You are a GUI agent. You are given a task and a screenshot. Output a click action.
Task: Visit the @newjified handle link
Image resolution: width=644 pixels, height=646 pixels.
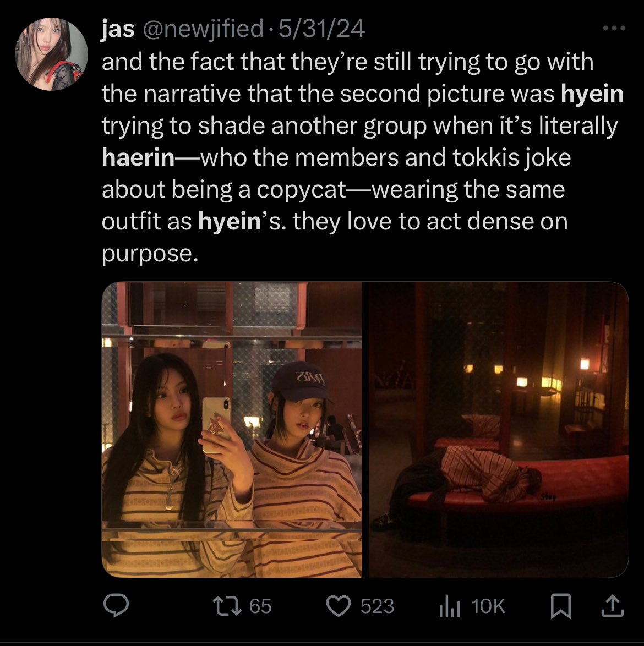point(203,29)
